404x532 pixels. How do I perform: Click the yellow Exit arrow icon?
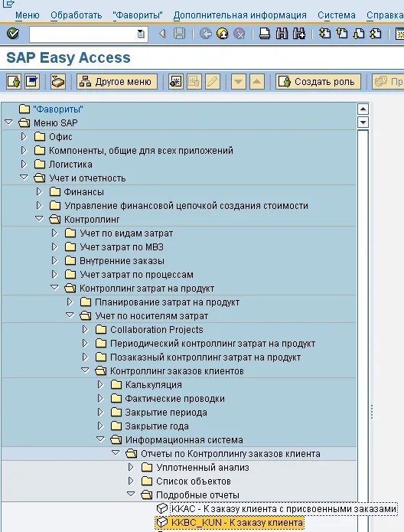223,34
